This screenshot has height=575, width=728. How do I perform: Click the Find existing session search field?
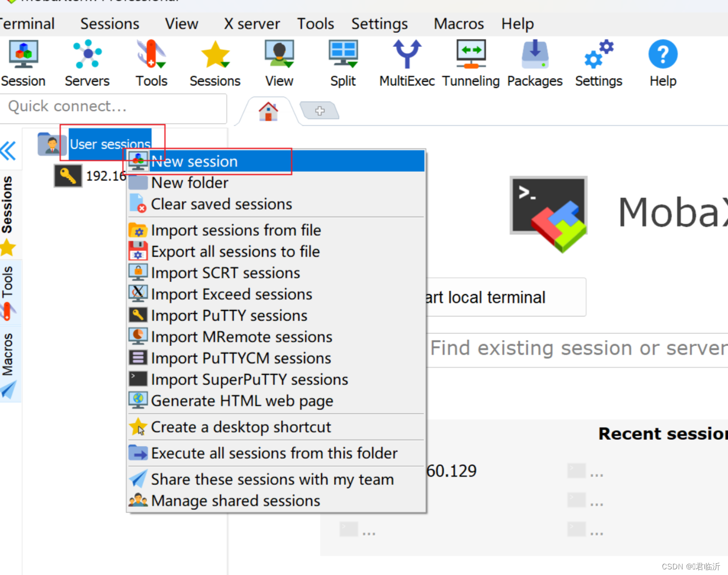(577, 350)
